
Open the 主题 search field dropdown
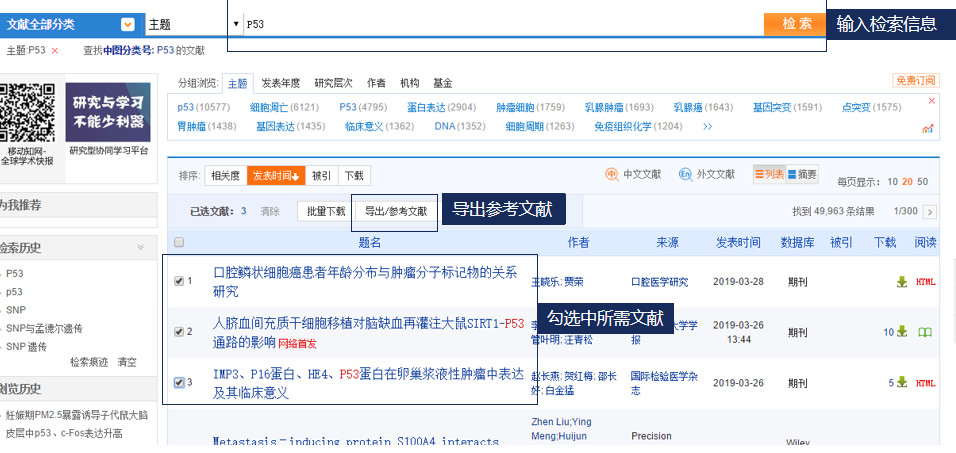tap(236, 24)
